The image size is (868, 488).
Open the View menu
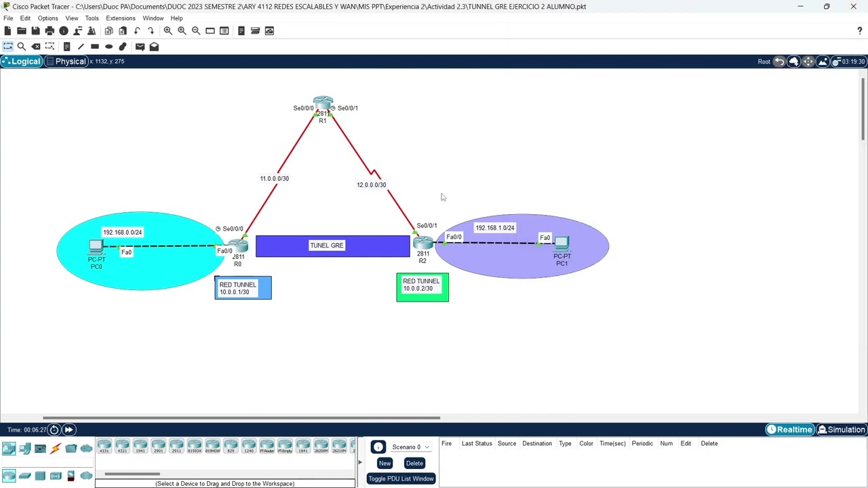tap(71, 18)
